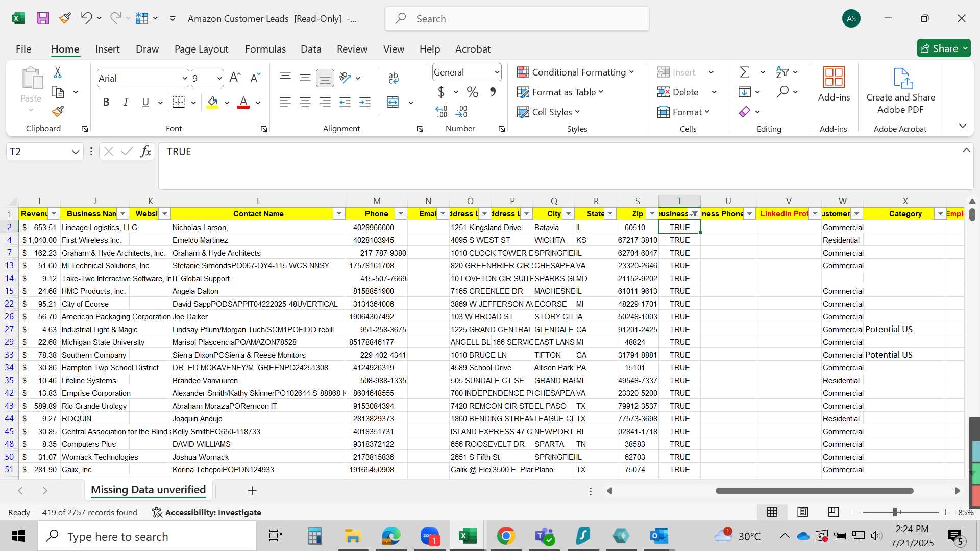Click Decrease Decimal icon
980x551 pixels.
click(461, 111)
